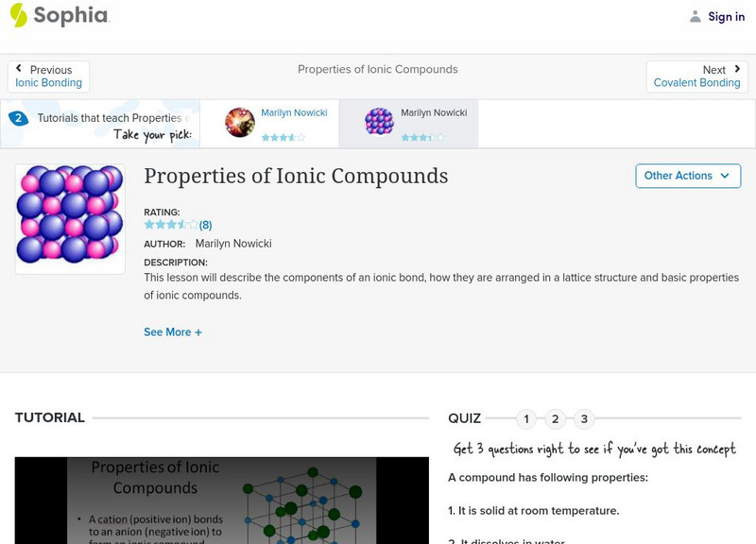The width and height of the screenshot is (756, 544).
Task: Go to previous lesson Ionic Bonding
Action: pyautogui.click(x=49, y=83)
